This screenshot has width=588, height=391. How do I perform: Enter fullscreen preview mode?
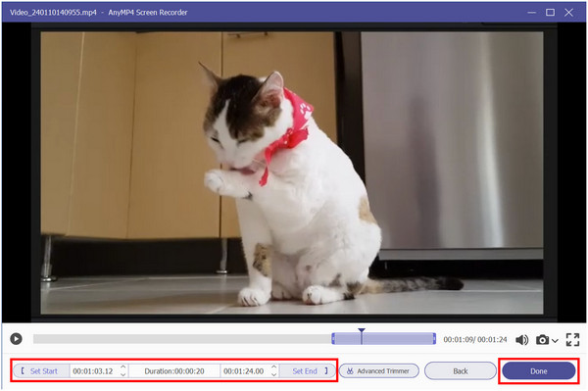(572, 340)
